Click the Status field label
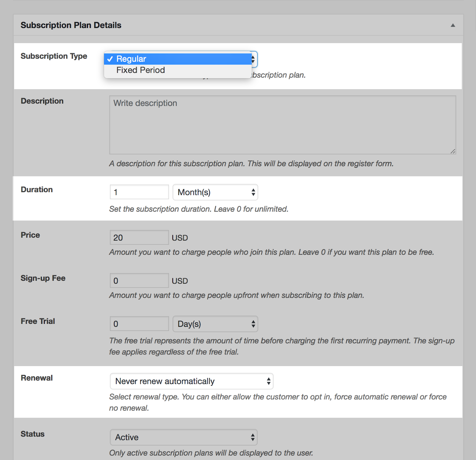This screenshot has width=476, height=460. pyautogui.click(x=32, y=434)
